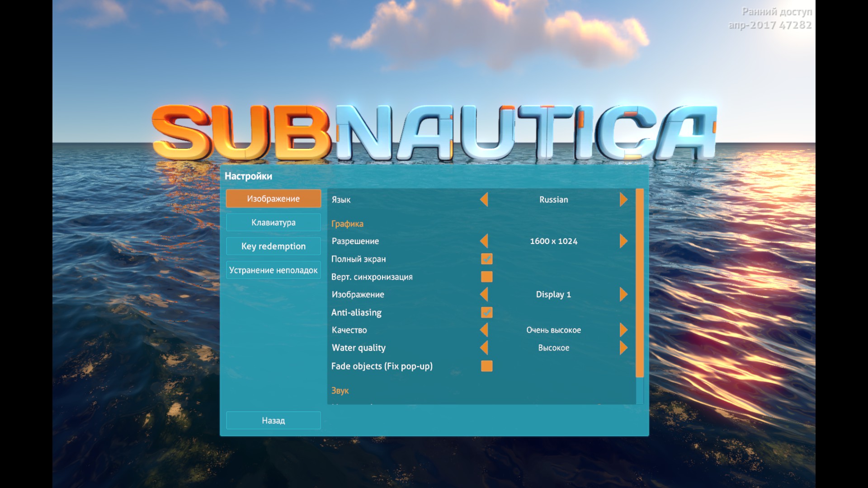The image size is (868, 488).
Task: Click the orange settings scrollbar
Action: [x=639, y=282]
